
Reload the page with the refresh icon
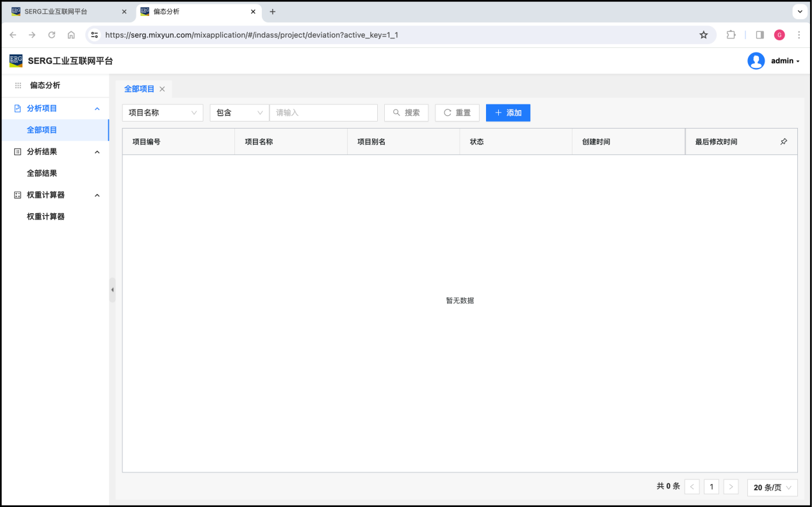pyautogui.click(x=52, y=35)
